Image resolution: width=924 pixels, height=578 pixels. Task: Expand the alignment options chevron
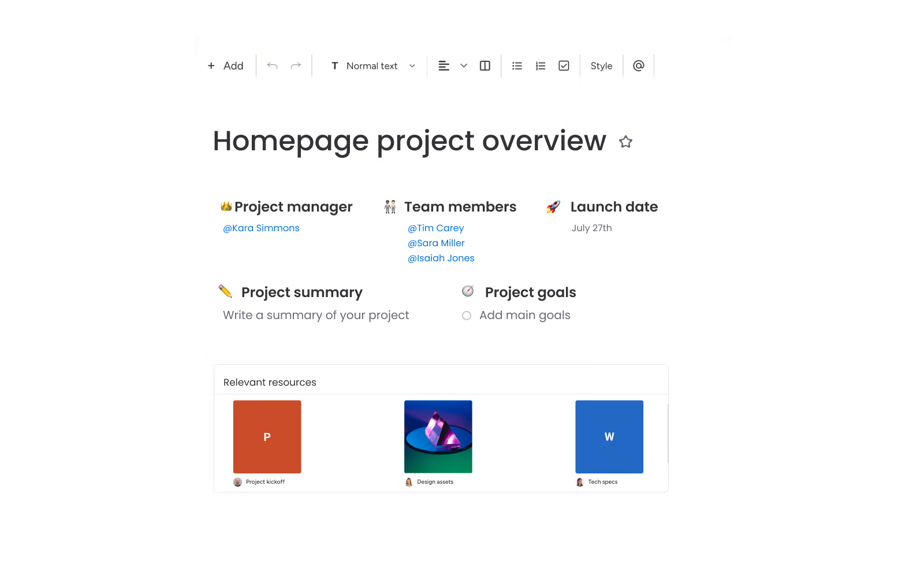coord(464,66)
